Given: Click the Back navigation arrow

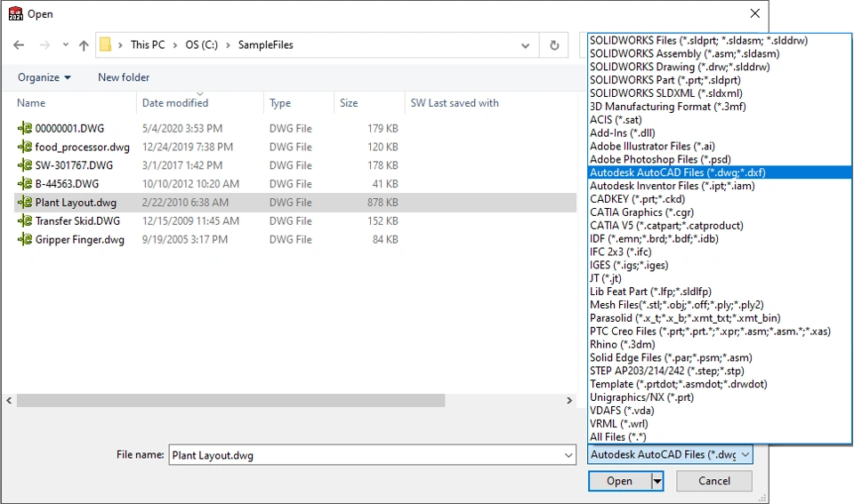Looking at the screenshot, I should coord(19,45).
